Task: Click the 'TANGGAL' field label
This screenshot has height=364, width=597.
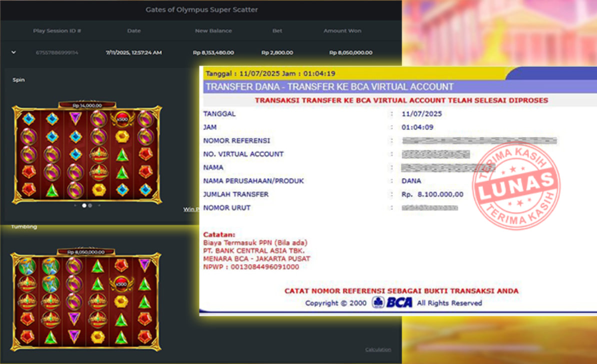Action: click(219, 113)
